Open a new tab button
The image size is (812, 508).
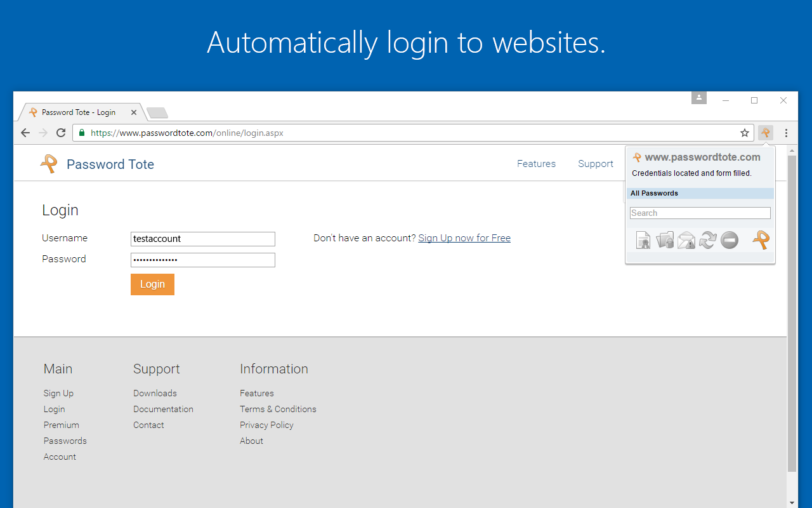point(157,113)
